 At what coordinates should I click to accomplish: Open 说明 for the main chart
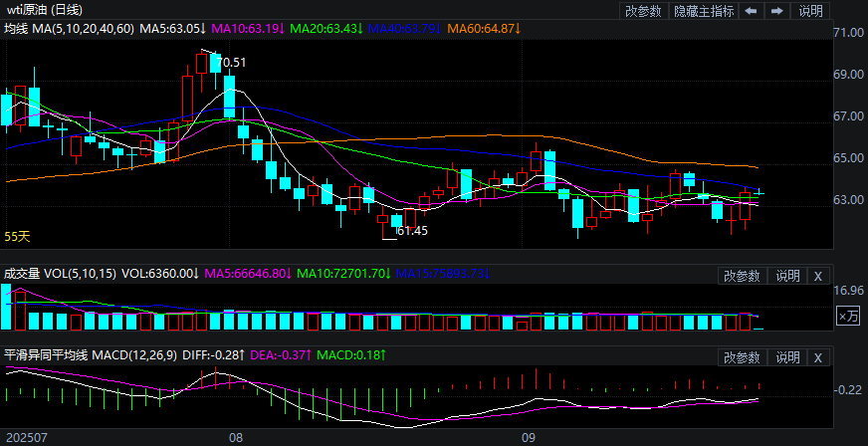coord(811,11)
